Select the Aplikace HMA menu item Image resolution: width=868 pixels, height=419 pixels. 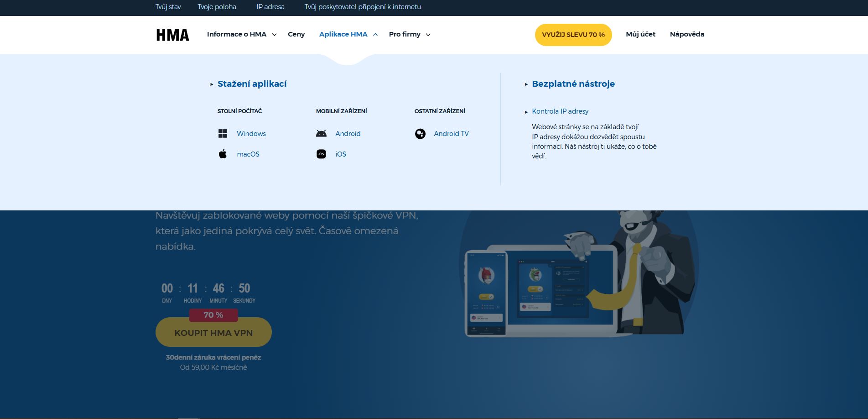pos(343,34)
